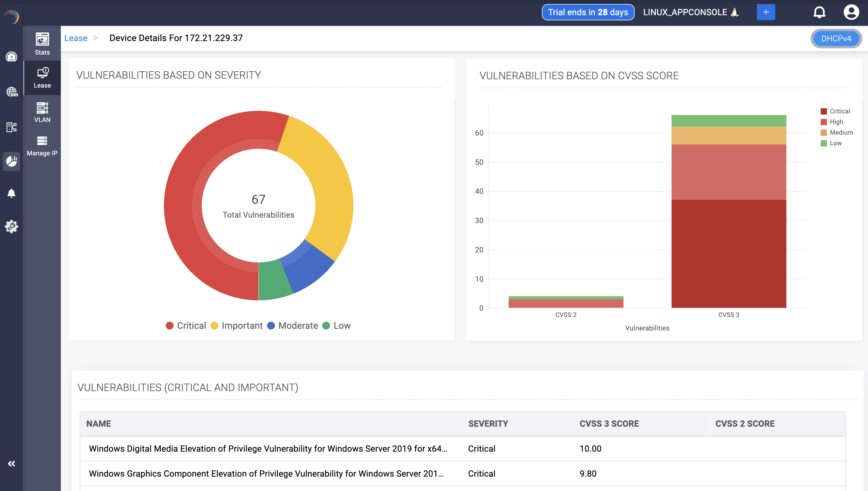
Task: Switch to the Stats tab
Action: pos(42,44)
